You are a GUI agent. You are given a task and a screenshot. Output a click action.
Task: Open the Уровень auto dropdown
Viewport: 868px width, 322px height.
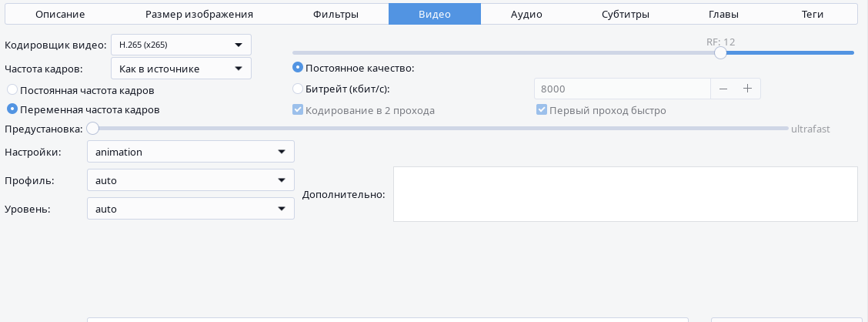pyautogui.click(x=190, y=209)
